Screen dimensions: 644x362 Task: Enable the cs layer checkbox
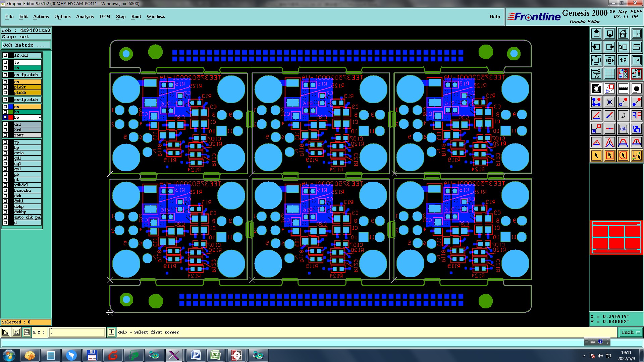[x=5, y=82]
